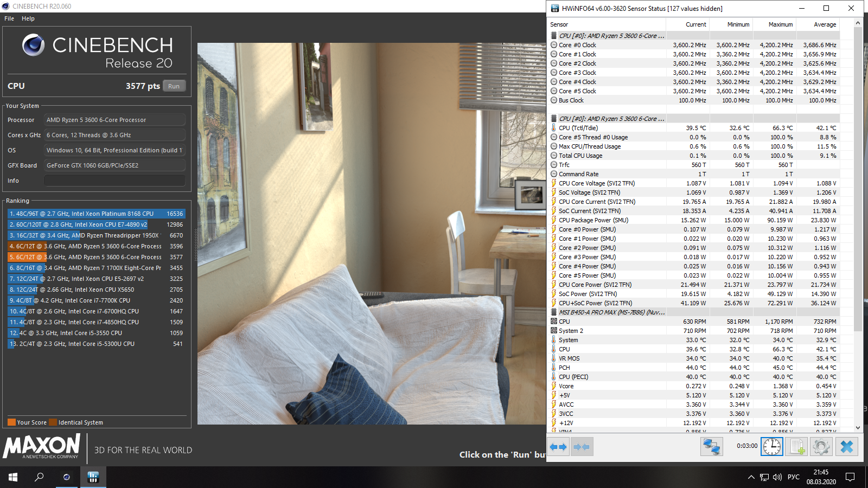The image size is (868, 488).
Task: Open the network status tray icon
Action: pyautogui.click(x=764, y=477)
